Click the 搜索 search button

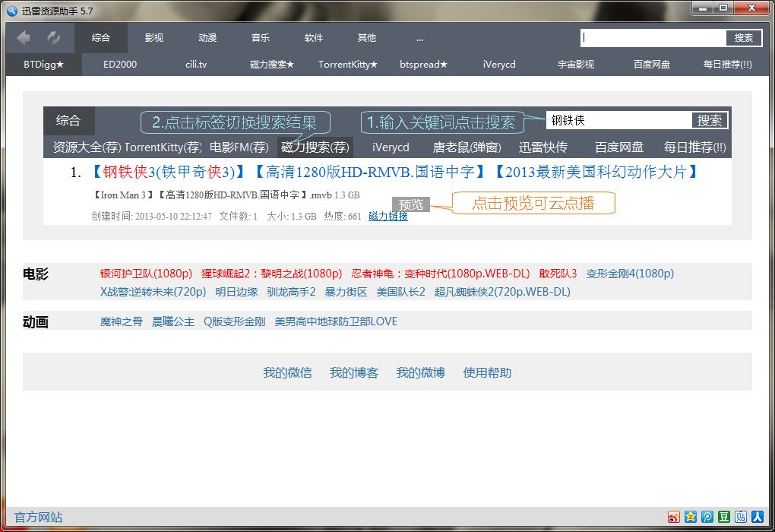pyautogui.click(x=743, y=36)
